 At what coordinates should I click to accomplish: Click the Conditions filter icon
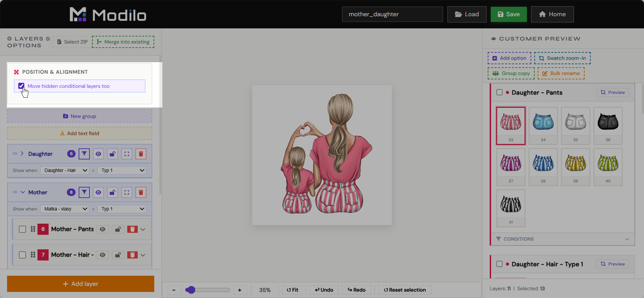click(499, 239)
